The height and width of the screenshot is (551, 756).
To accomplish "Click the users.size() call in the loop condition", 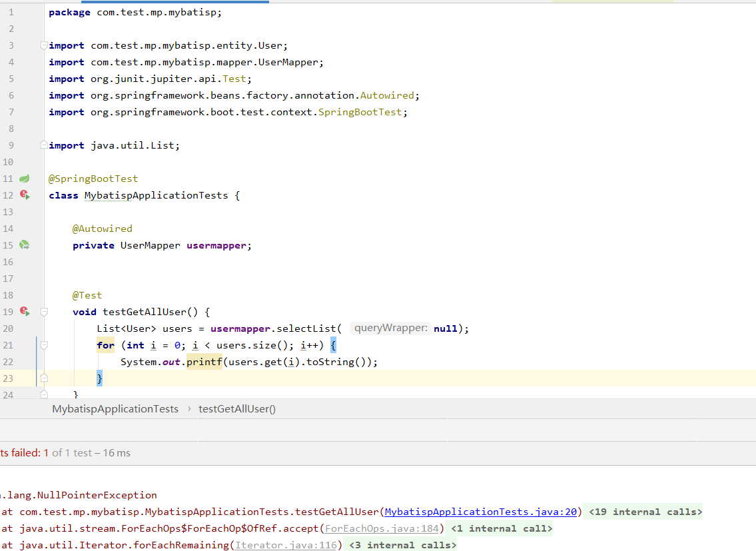I will pyautogui.click(x=252, y=345).
